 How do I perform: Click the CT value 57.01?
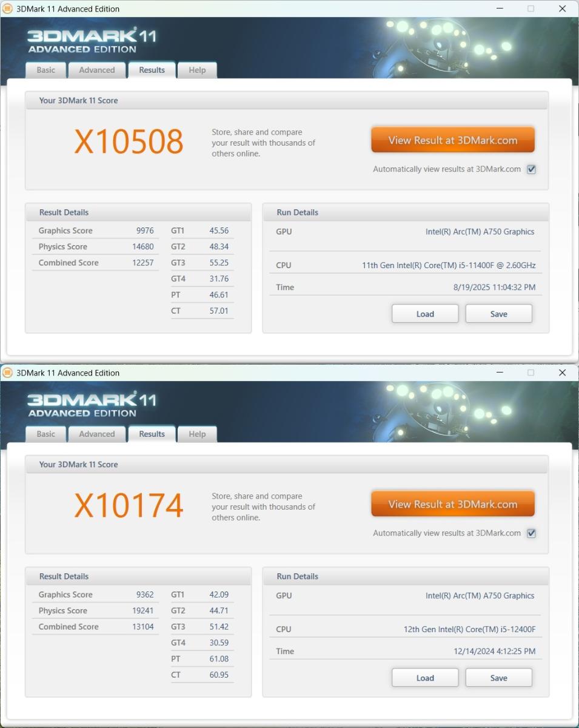tap(219, 311)
